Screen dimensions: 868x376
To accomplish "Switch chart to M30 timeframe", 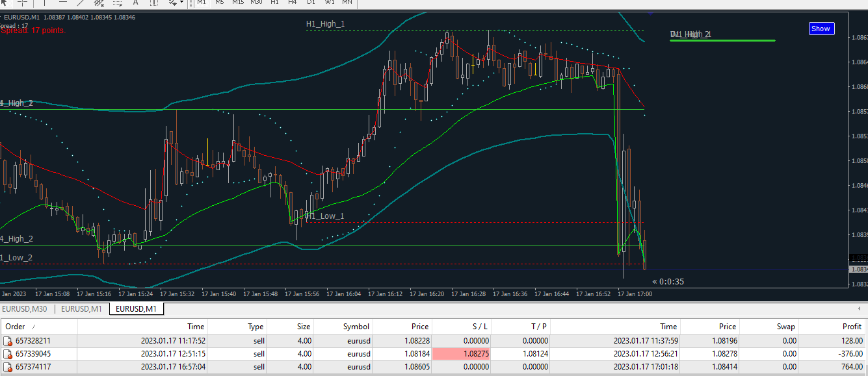I will [x=256, y=3].
